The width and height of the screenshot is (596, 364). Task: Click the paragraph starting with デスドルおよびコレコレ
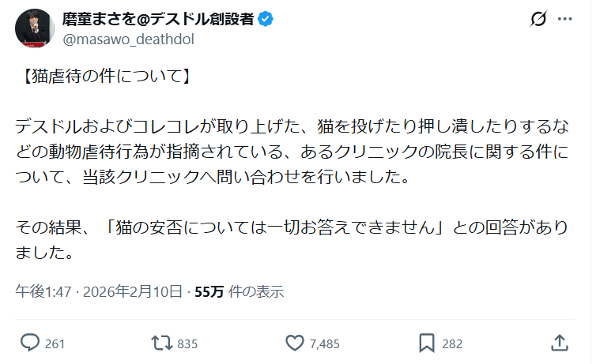pyautogui.click(x=292, y=150)
